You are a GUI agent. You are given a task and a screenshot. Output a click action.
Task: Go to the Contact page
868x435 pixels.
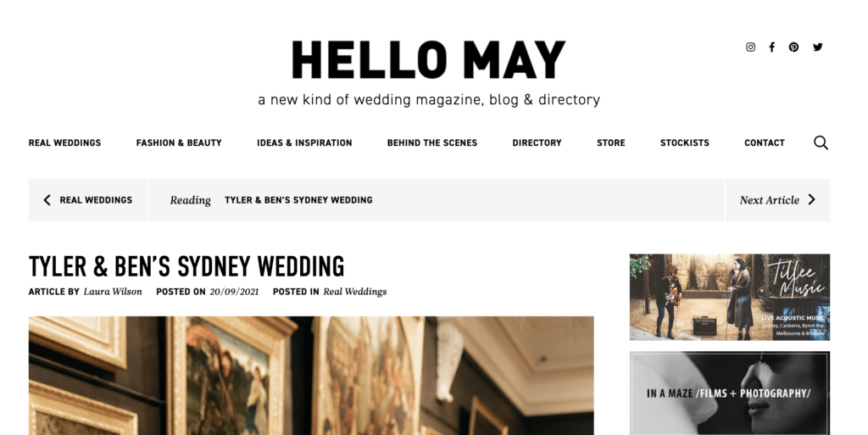click(x=765, y=142)
